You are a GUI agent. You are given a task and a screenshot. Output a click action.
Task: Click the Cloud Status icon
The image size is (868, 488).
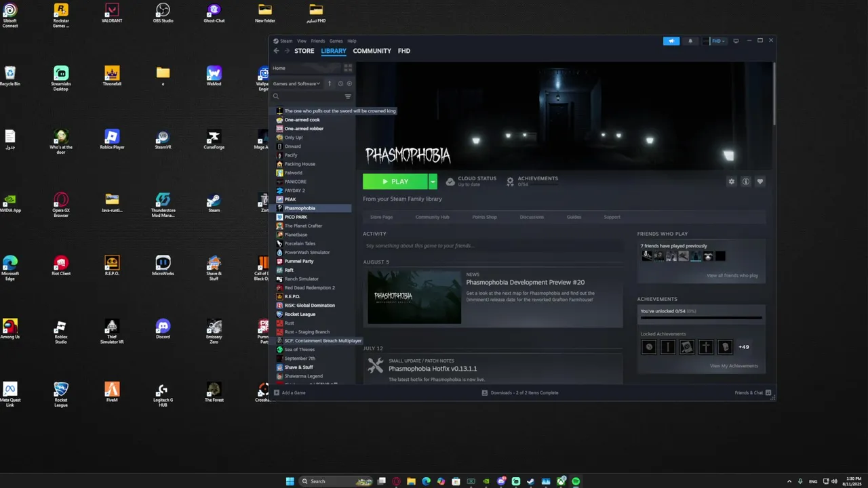pyautogui.click(x=450, y=182)
